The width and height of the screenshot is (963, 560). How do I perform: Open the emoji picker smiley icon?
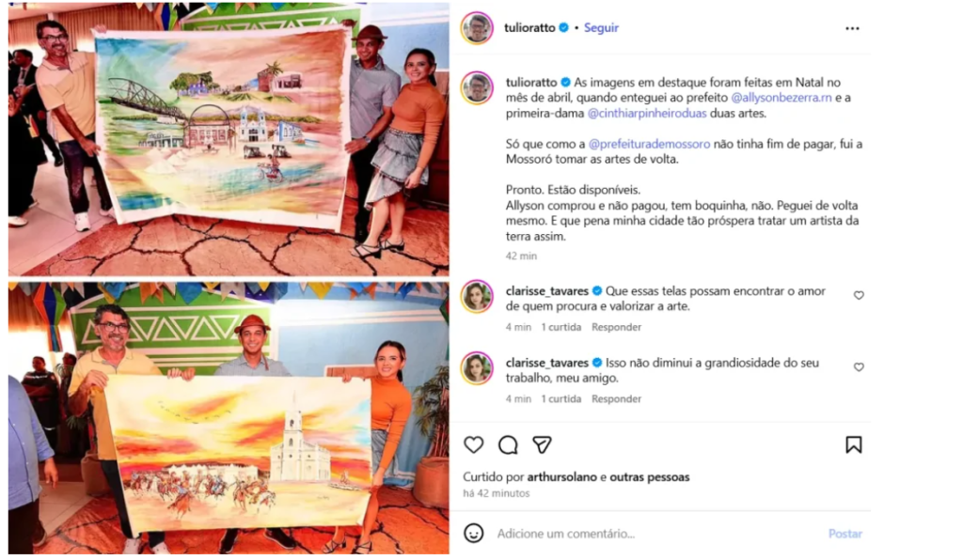click(474, 533)
